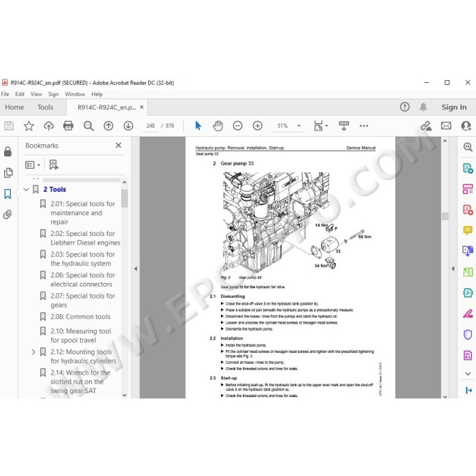
Task: Open Protect shield tool icon
Action: [468, 335]
